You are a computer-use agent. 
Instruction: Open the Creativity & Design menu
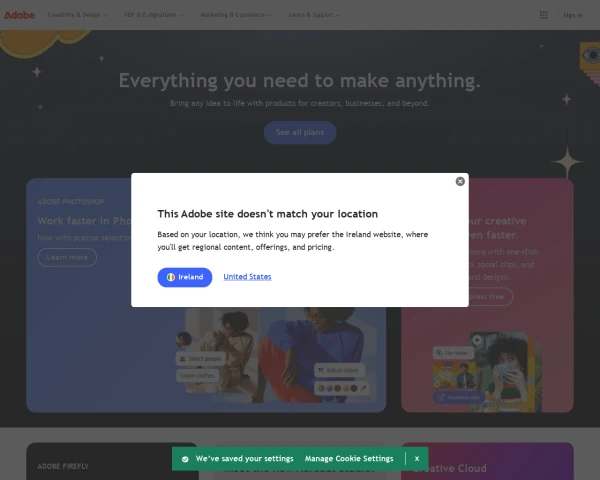click(77, 15)
